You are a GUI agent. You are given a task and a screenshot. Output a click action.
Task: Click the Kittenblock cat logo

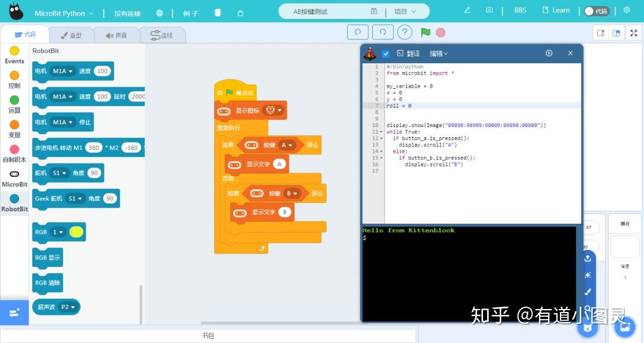click(x=16, y=11)
